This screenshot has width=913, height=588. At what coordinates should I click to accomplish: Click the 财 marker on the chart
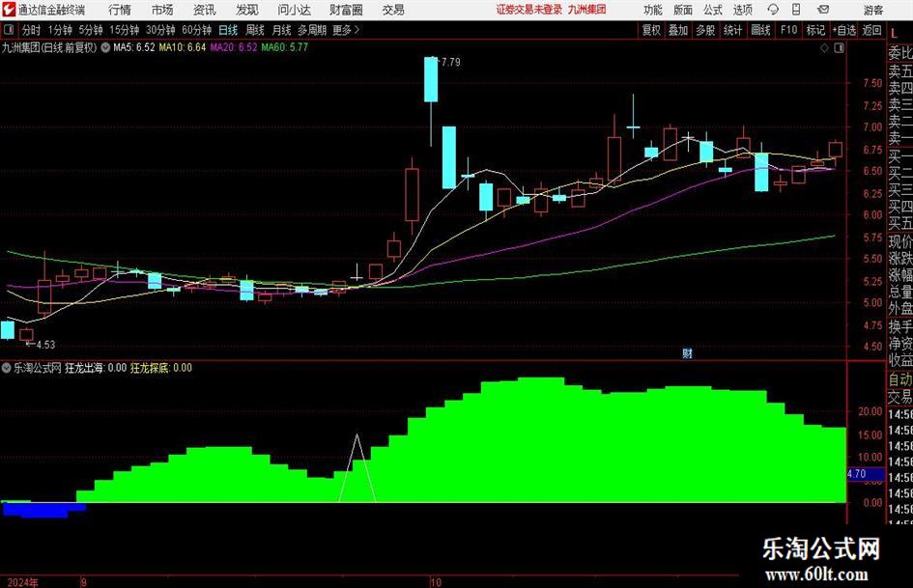(x=687, y=352)
